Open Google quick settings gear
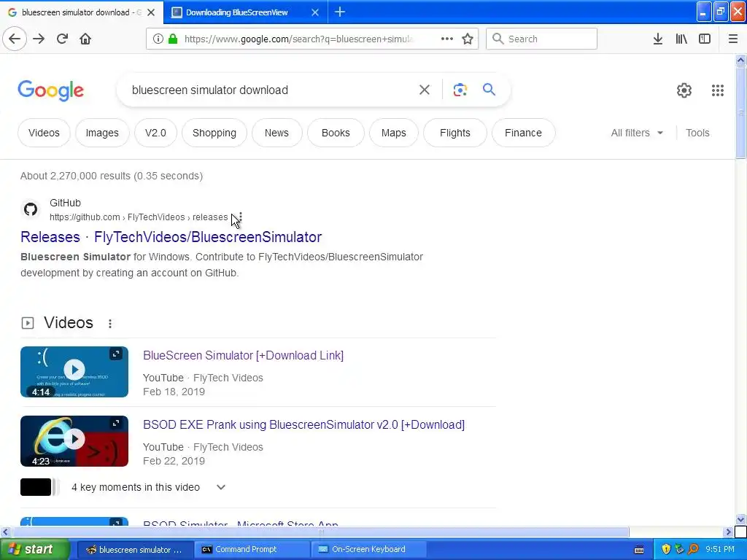The width and height of the screenshot is (747, 560). 684,90
